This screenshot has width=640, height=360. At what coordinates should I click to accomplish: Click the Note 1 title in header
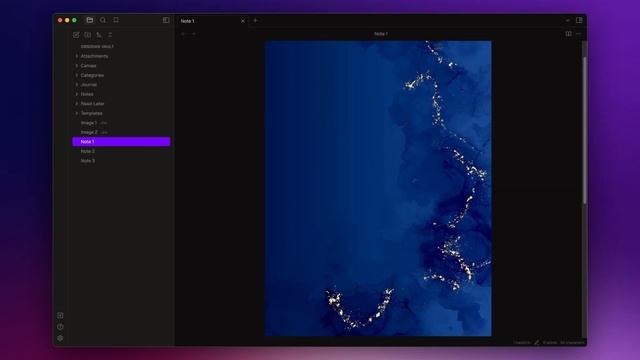381,34
